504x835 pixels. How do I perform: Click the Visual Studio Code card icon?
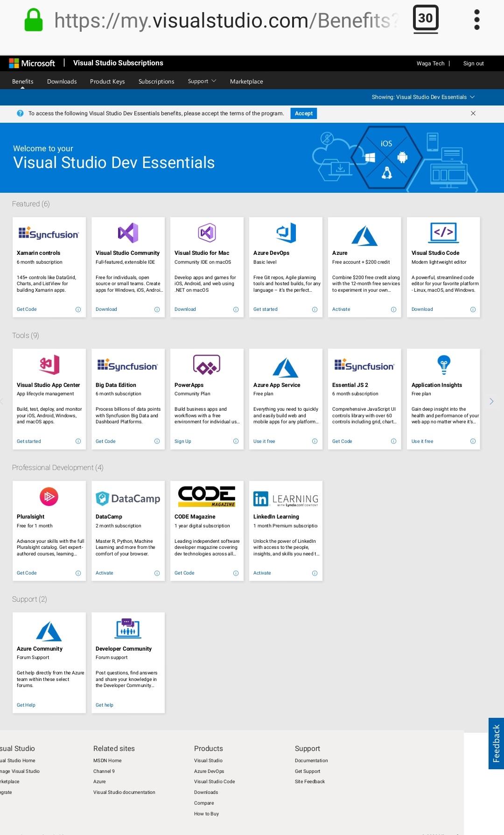444,232
